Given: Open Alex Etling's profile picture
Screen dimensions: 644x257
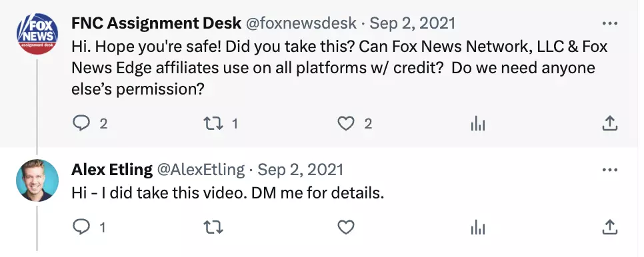Looking at the screenshot, I should coord(37,180).
